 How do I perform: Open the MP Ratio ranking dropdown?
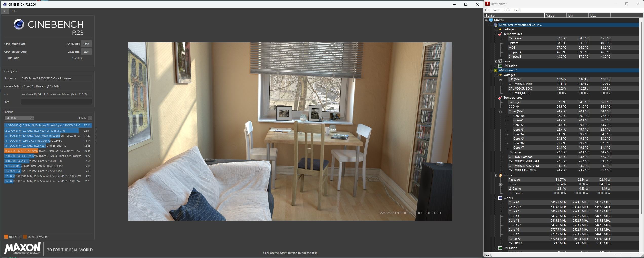[19, 118]
